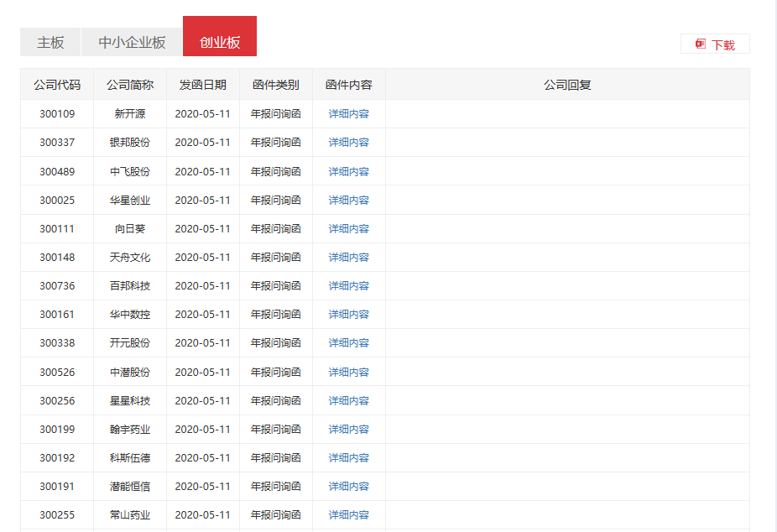This screenshot has height=532, width=777.
Task: Open 详细内容 link for 华中数控
Action: click(x=349, y=315)
